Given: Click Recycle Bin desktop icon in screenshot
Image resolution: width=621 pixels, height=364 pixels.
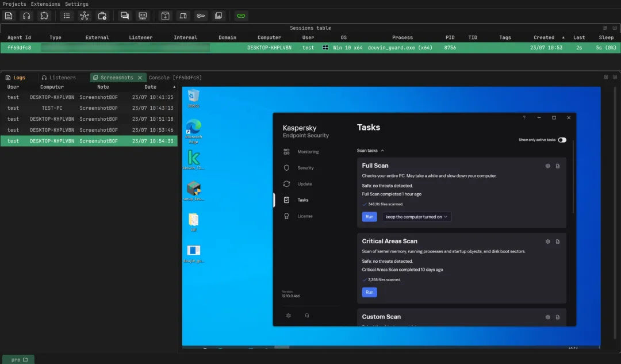Looking at the screenshot, I should click(x=193, y=98).
